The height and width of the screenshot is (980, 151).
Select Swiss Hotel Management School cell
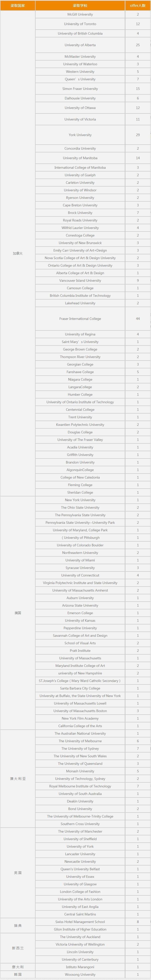80,922
